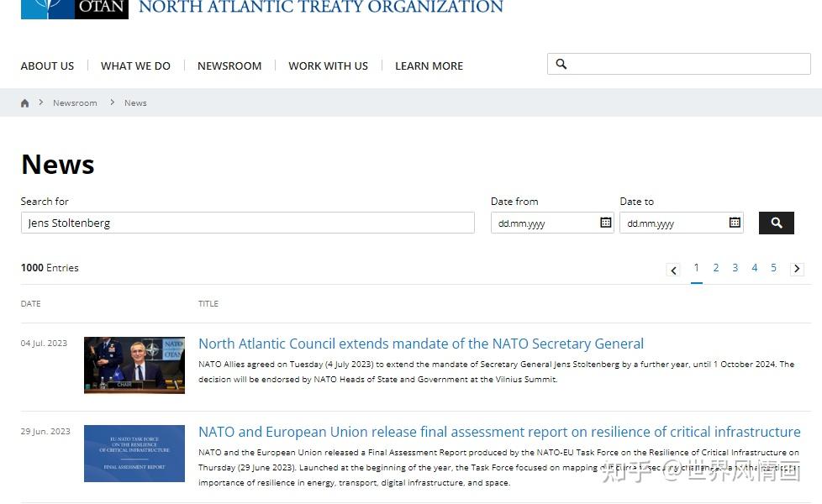Image resolution: width=822 pixels, height=504 pixels.
Task: Open NATO and European Union final assessment article
Action: (499, 432)
